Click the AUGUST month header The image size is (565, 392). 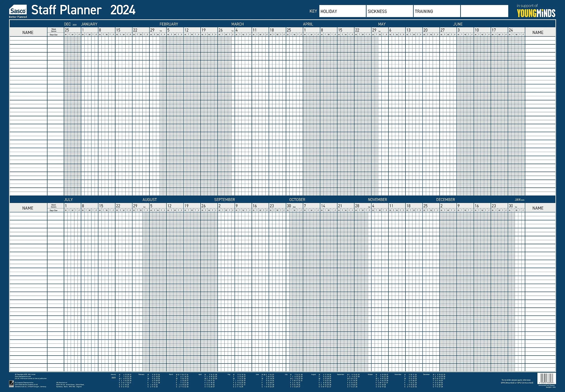pos(149,200)
